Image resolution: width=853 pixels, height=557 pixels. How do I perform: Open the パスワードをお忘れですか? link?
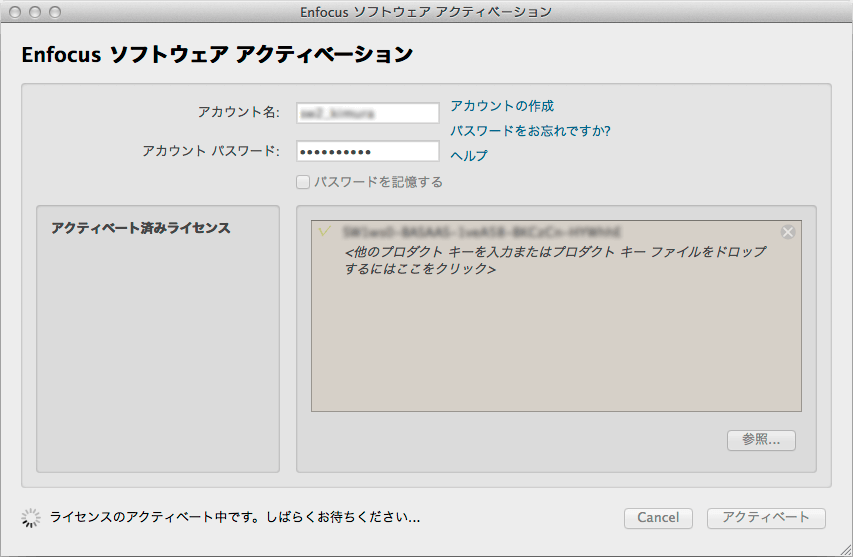(530, 131)
